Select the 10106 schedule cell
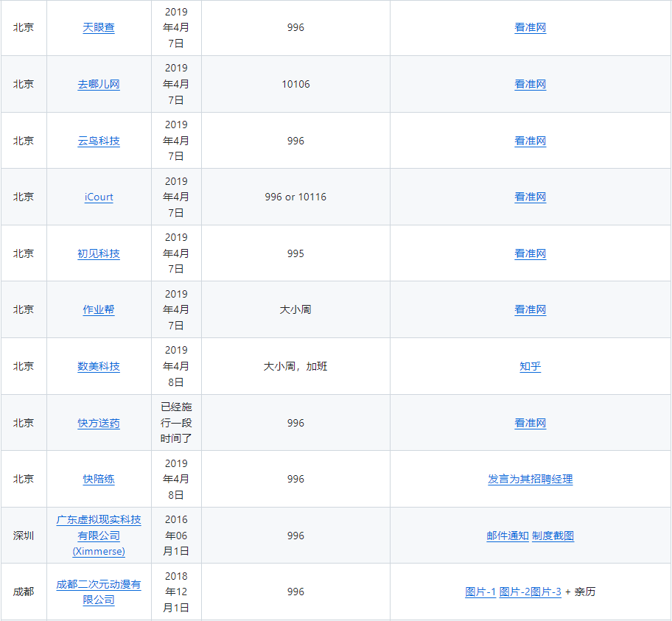672x621 pixels. pyautogui.click(x=295, y=84)
